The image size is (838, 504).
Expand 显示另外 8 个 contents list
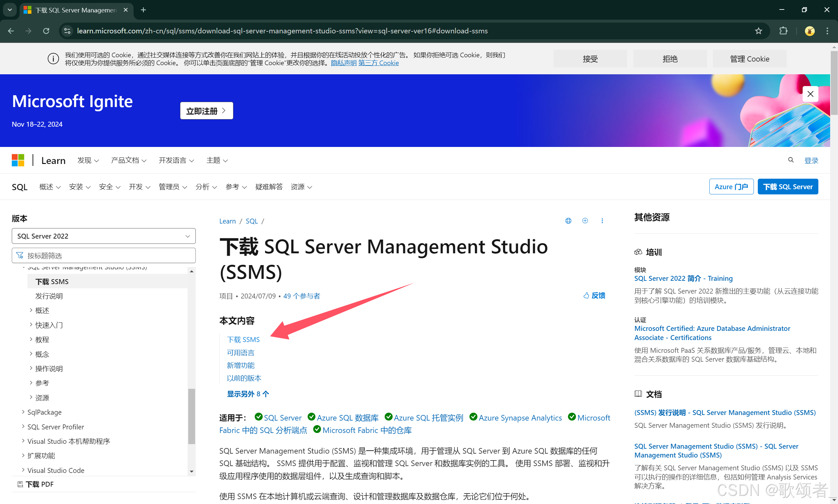248,394
